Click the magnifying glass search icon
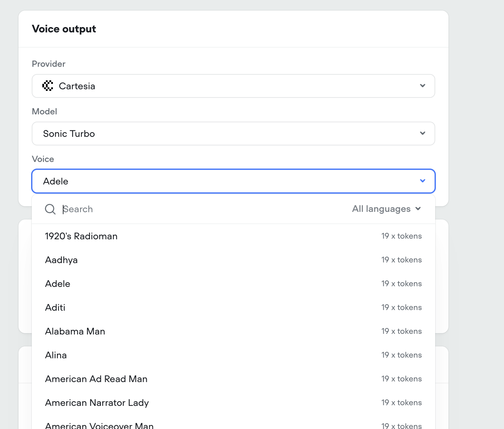 [50, 209]
